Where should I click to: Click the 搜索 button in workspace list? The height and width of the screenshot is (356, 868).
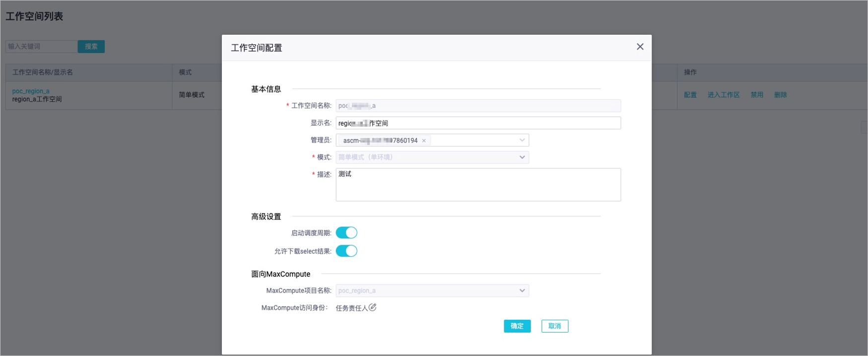[x=91, y=47]
